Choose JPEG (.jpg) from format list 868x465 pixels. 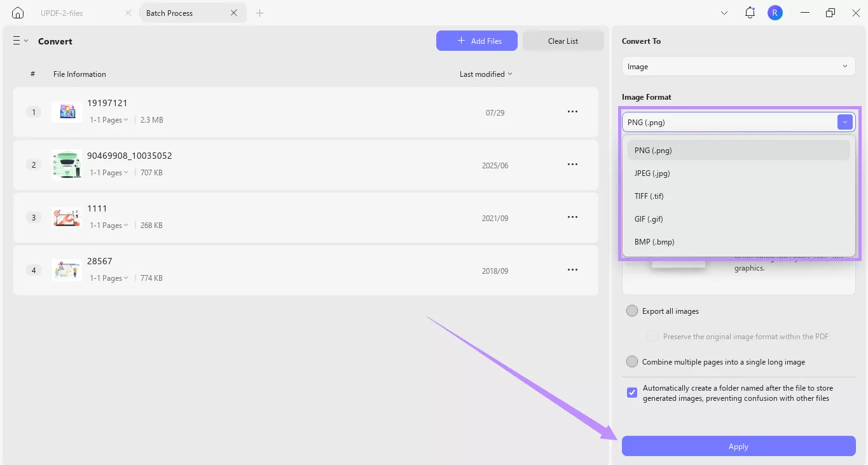652,173
